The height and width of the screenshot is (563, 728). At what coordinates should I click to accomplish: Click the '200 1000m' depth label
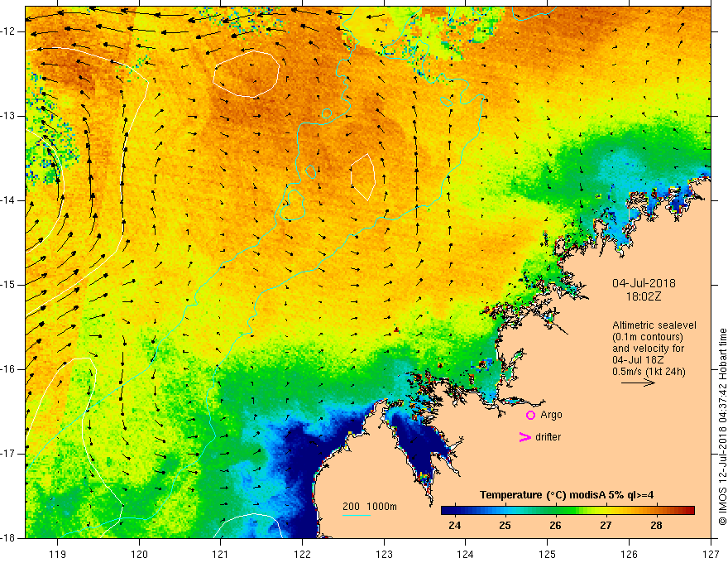click(370, 507)
